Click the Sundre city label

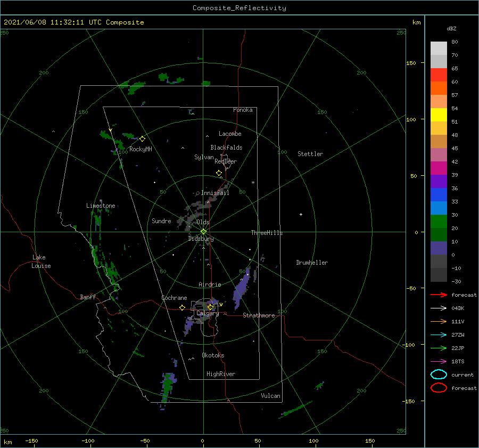(161, 221)
